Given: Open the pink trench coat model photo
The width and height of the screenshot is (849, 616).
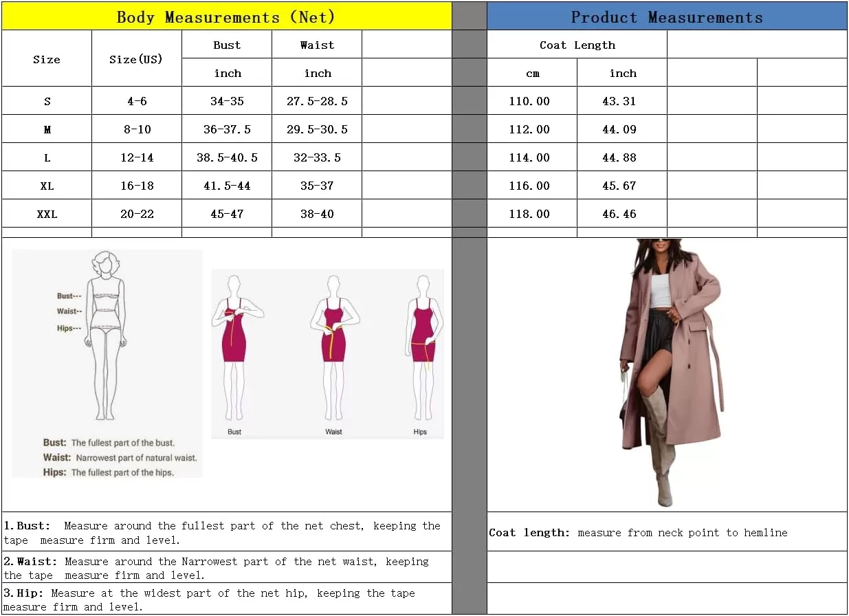Looking at the screenshot, I should (x=671, y=373).
